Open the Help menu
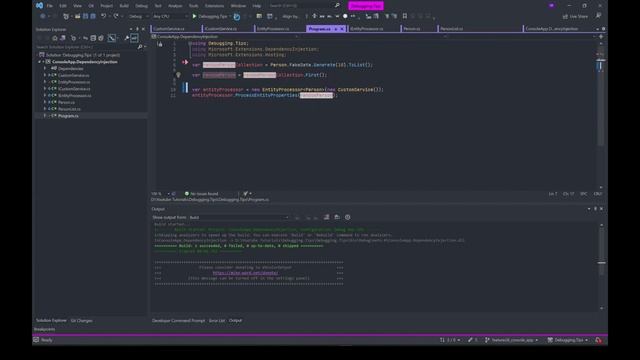 click(256, 6)
